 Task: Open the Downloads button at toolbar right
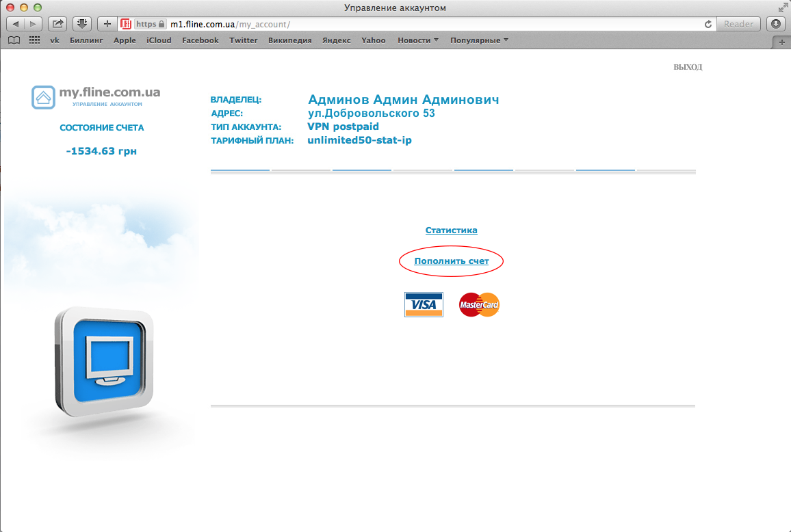776,24
